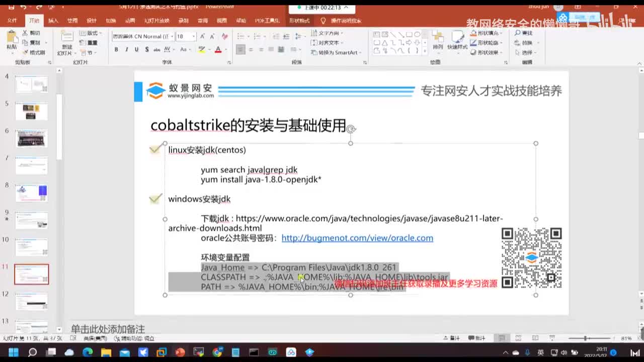Click the Windows Start button
The image size is (644, 362).
[x=13, y=352]
